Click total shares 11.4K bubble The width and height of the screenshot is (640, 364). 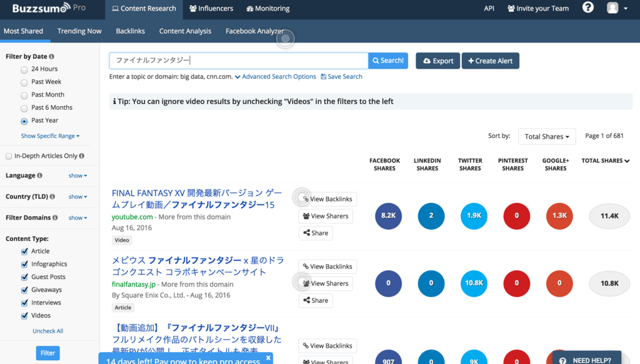pyautogui.click(x=609, y=216)
